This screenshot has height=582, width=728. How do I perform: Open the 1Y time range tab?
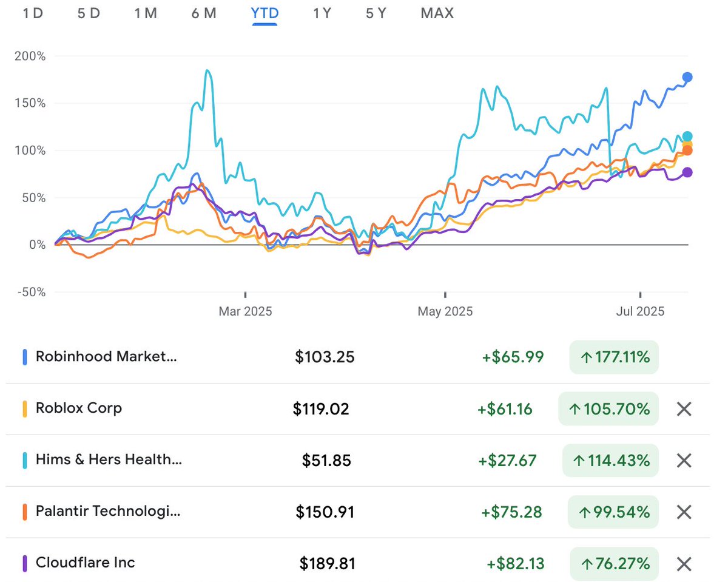322,13
